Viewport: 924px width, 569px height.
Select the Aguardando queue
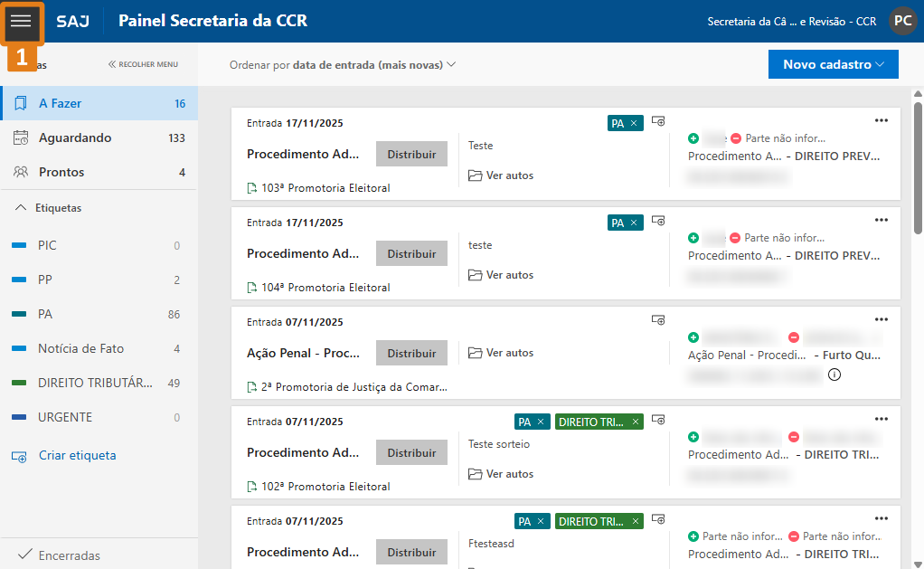tap(75, 138)
